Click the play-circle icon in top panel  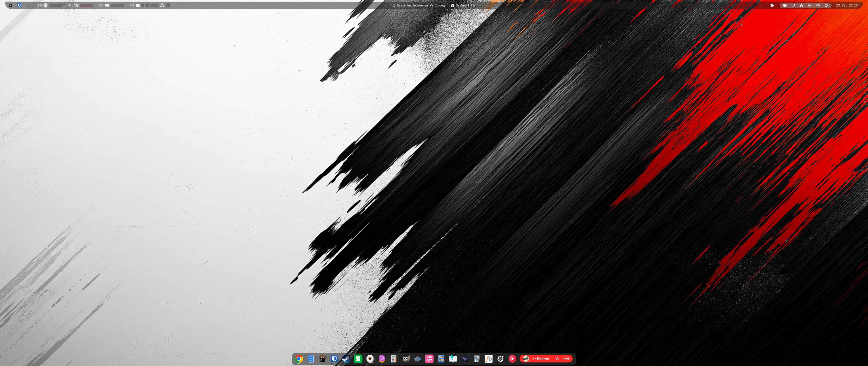(10, 5)
